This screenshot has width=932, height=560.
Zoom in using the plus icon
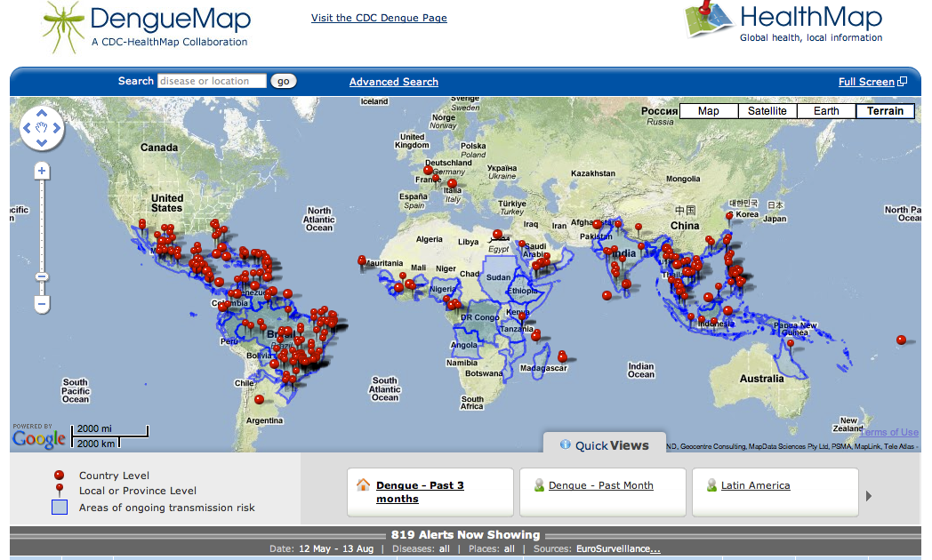(41, 170)
